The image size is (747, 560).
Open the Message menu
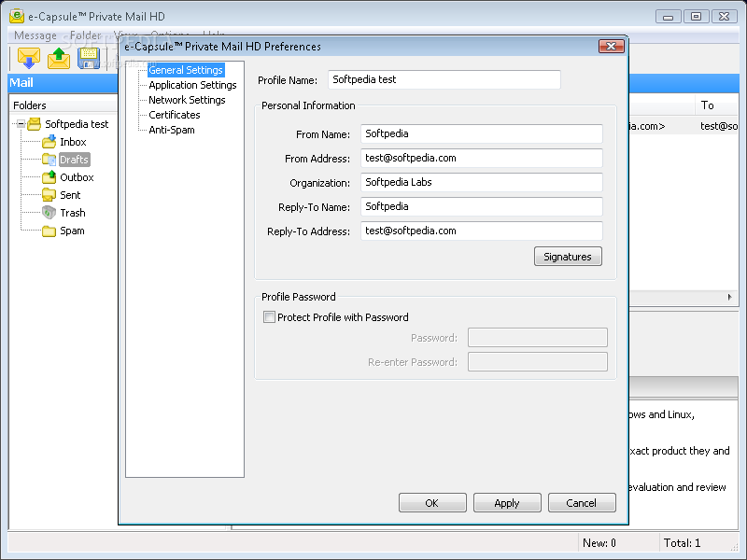pos(35,35)
